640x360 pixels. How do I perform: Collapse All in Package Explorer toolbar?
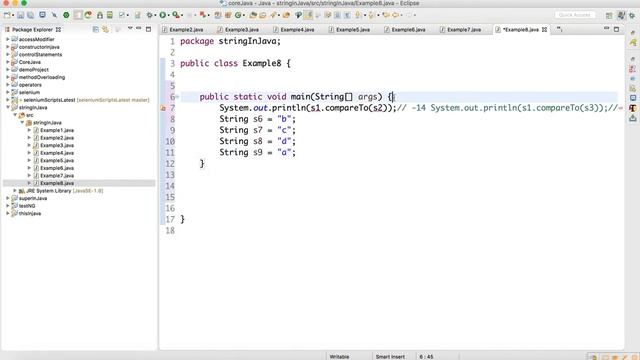click(96, 29)
